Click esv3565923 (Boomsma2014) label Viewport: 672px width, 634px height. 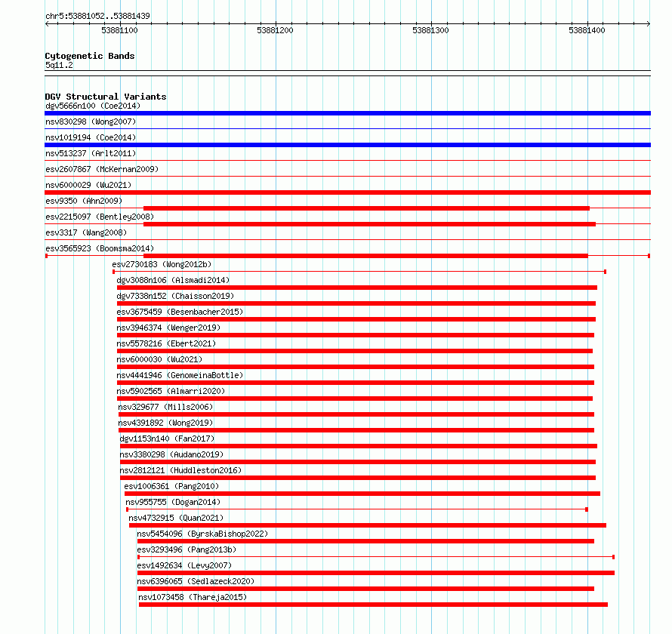click(x=100, y=248)
